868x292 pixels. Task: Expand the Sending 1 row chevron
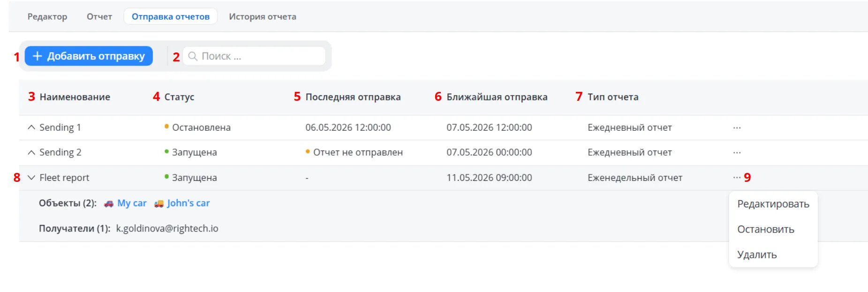click(x=31, y=127)
